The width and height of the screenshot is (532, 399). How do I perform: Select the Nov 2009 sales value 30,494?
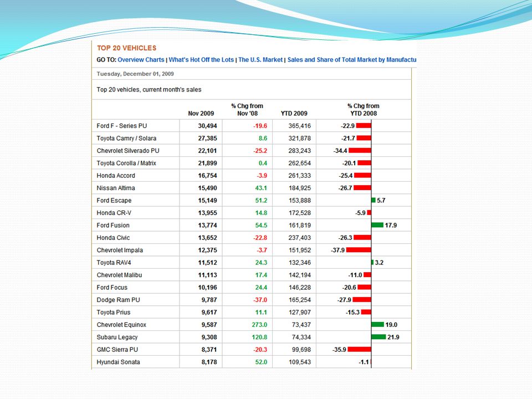[x=208, y=126]
